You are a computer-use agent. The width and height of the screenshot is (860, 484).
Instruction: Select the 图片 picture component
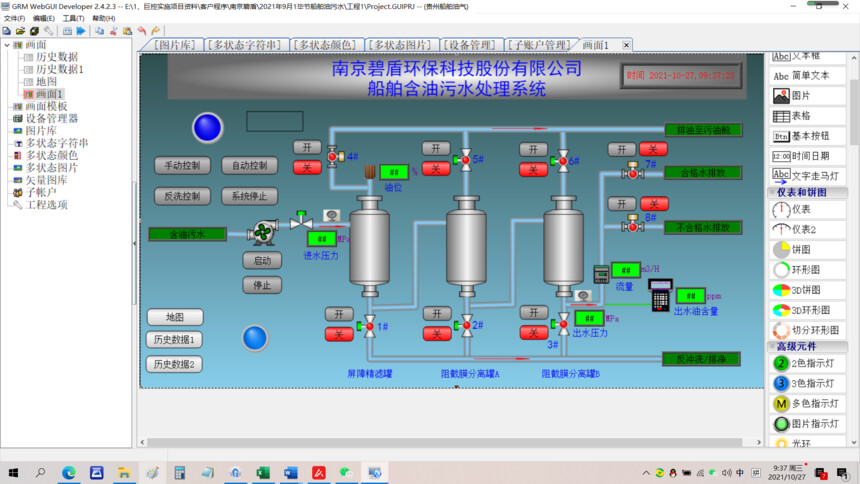(807, 95)
